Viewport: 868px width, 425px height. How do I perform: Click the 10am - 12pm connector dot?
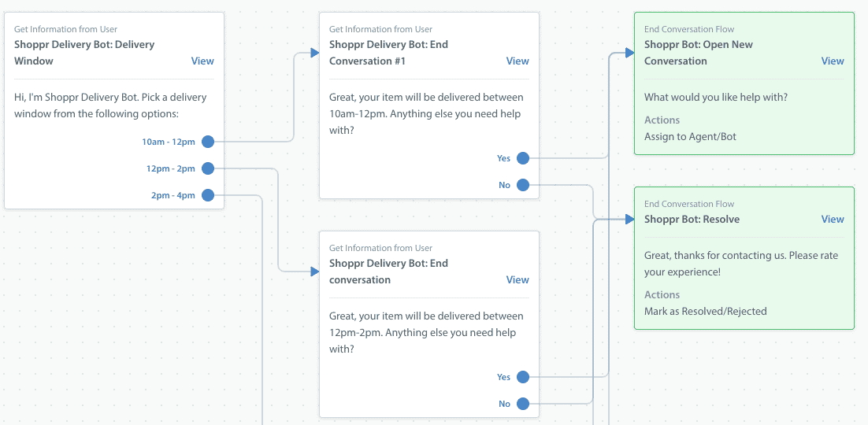pos(208,142)
